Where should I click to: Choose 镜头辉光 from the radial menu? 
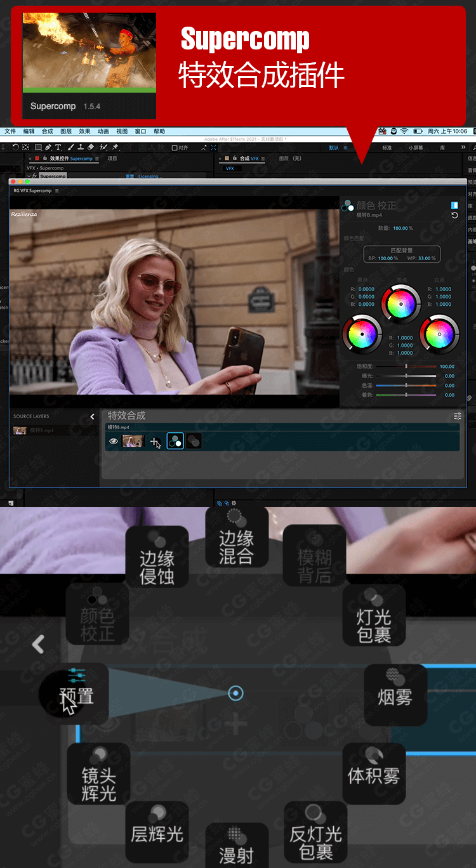pos(98,774)
